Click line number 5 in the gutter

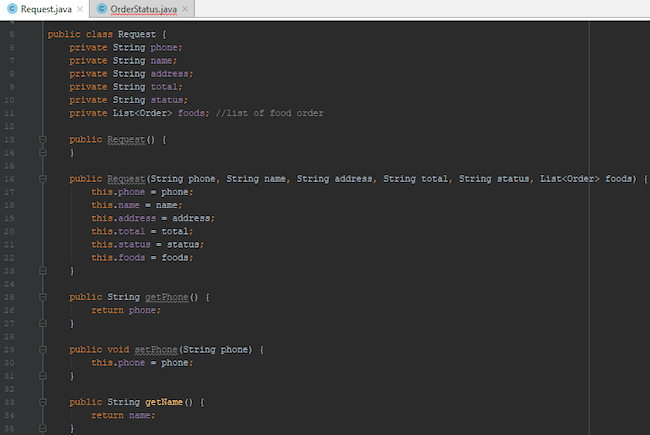click(12, 34)
